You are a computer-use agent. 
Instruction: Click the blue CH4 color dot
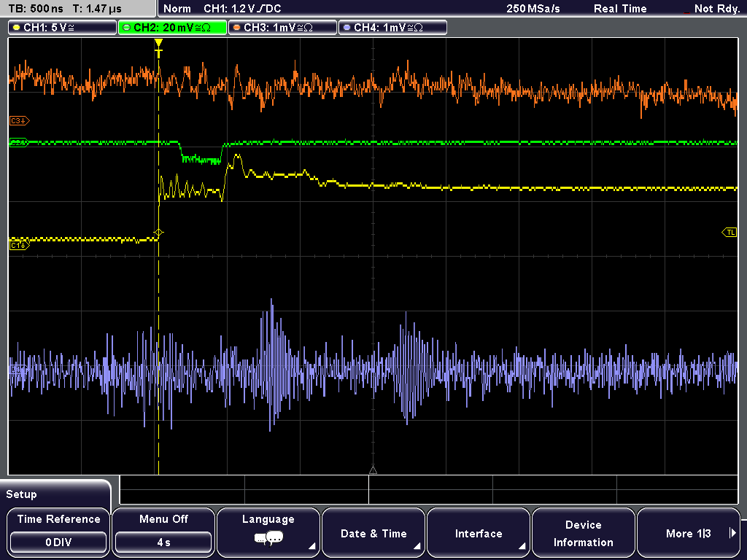tap(347, 28)
